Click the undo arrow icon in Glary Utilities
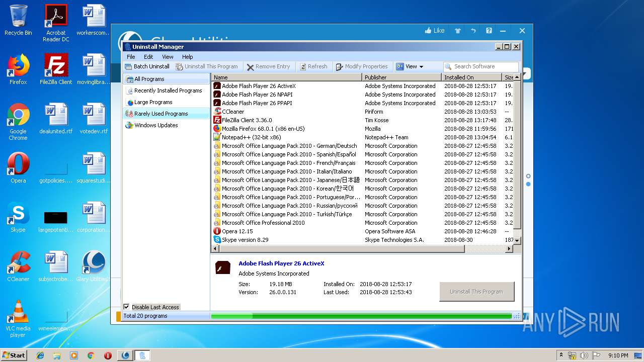Viewport: 644px width, 362px height. tap(473, 31)
